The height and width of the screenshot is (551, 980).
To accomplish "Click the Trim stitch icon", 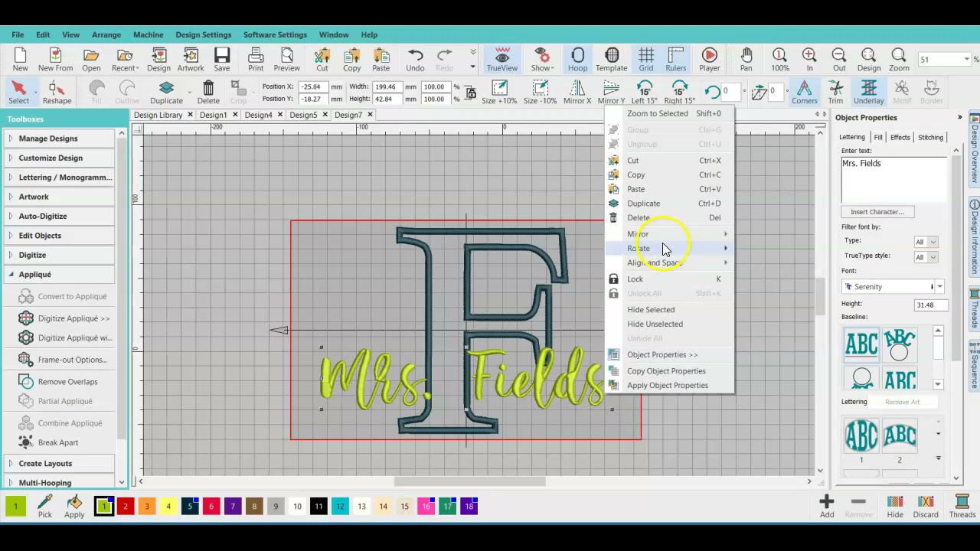I will [835, 93].
